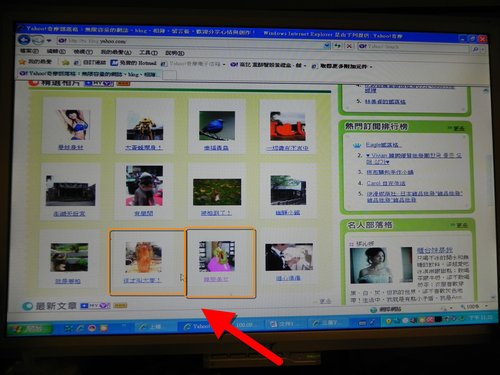Open the ♥ Vivian ranked number 2 link
This screenshot has height=375, width=500.
(413, 159)
